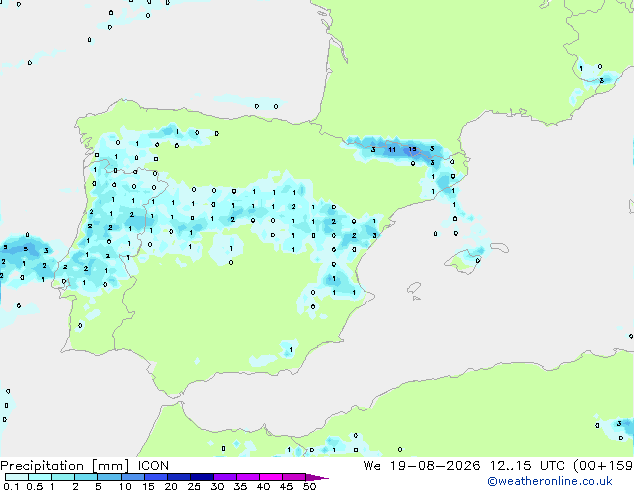Select the 45–50 mm legend swatch

pyautogui.click(x=294, y=477)
